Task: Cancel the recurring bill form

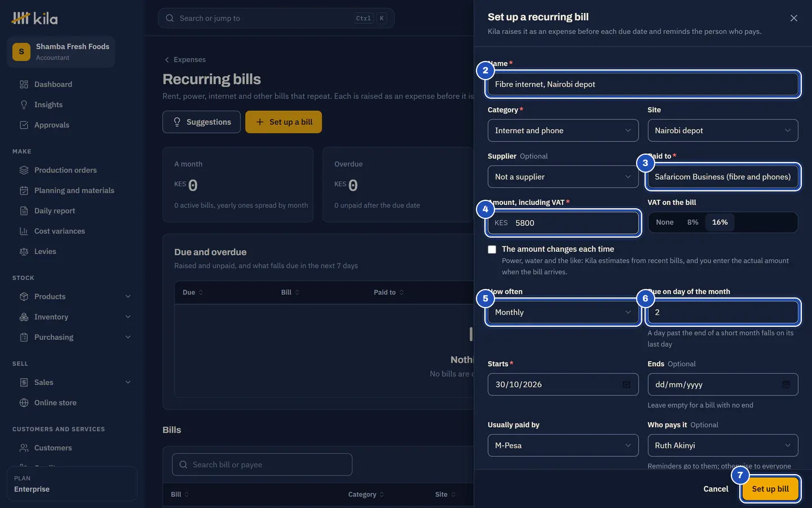Action: click(716, 489)
